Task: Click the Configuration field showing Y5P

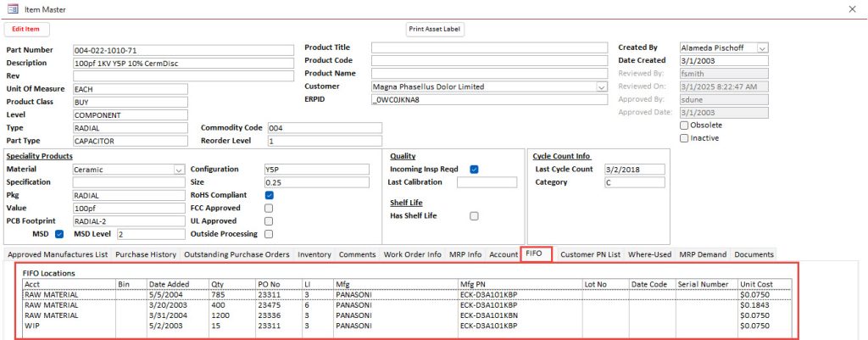Action: pyautogui.click(x=316, y=170)
